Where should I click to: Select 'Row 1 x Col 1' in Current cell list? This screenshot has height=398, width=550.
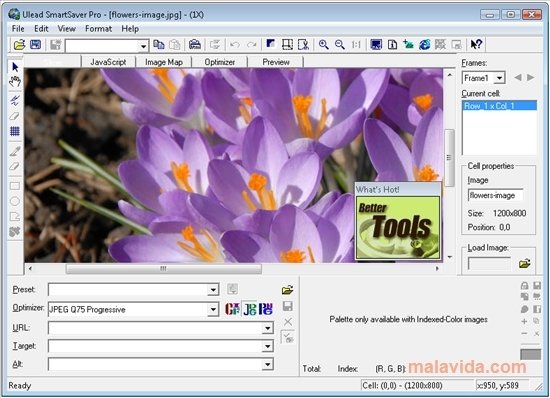click(x=499, y=106)
